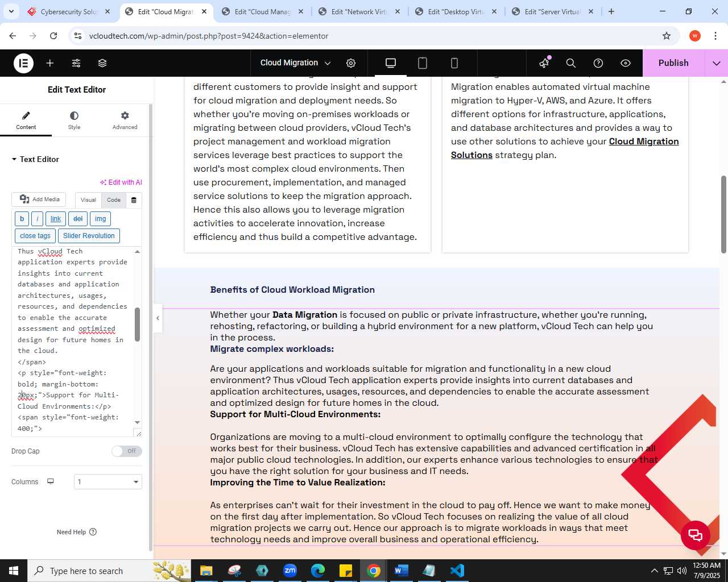
Task: Click the taskbar search box
Action: click(109, 571)
